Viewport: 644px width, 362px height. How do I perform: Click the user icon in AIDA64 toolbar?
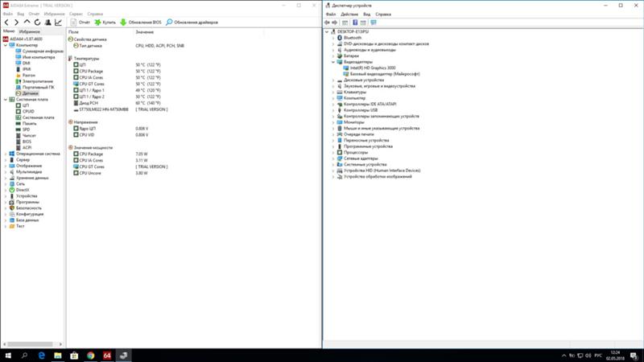click(x=48, y=23)
